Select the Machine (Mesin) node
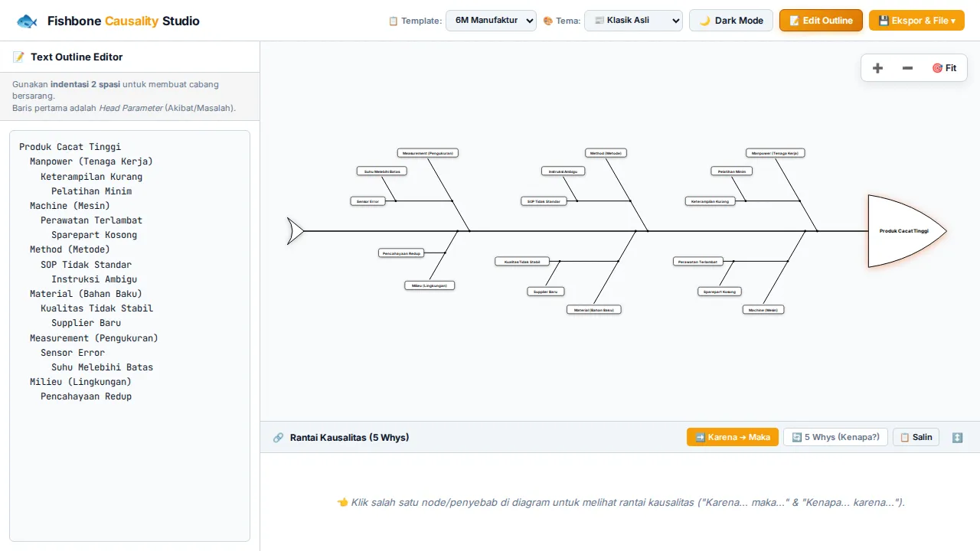The width and height of the screenshot is (980, 551). click(x=763, y=310)
